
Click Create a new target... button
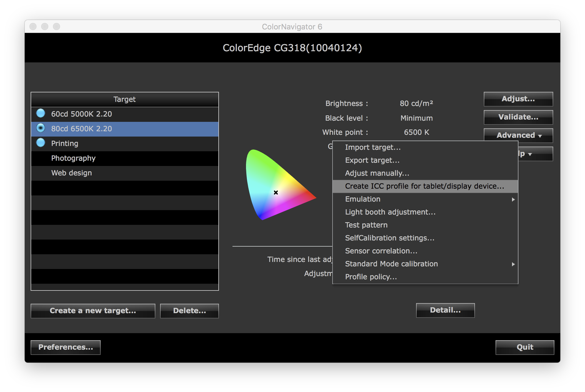[x=93, y=311]
